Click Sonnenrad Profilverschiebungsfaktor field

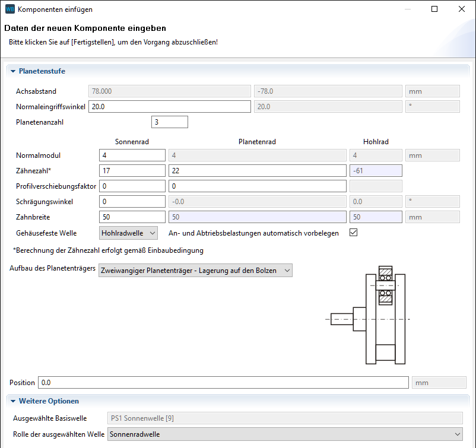pyautogui.click(x=132, y=186)
